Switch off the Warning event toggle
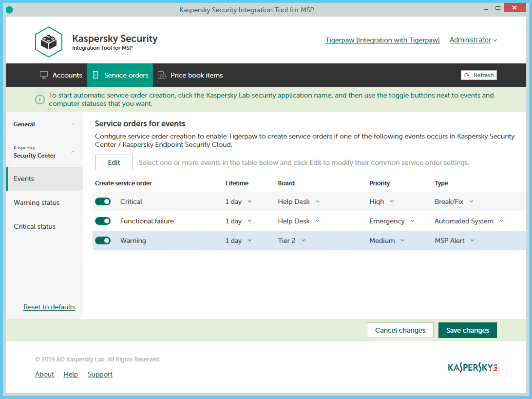The height and width of the screenshot is (399, 532). click(103, 240)
